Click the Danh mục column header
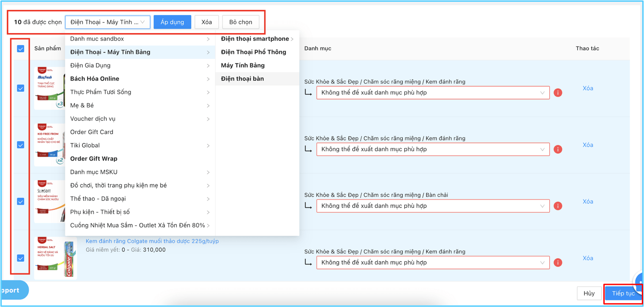 pos(318,48)
